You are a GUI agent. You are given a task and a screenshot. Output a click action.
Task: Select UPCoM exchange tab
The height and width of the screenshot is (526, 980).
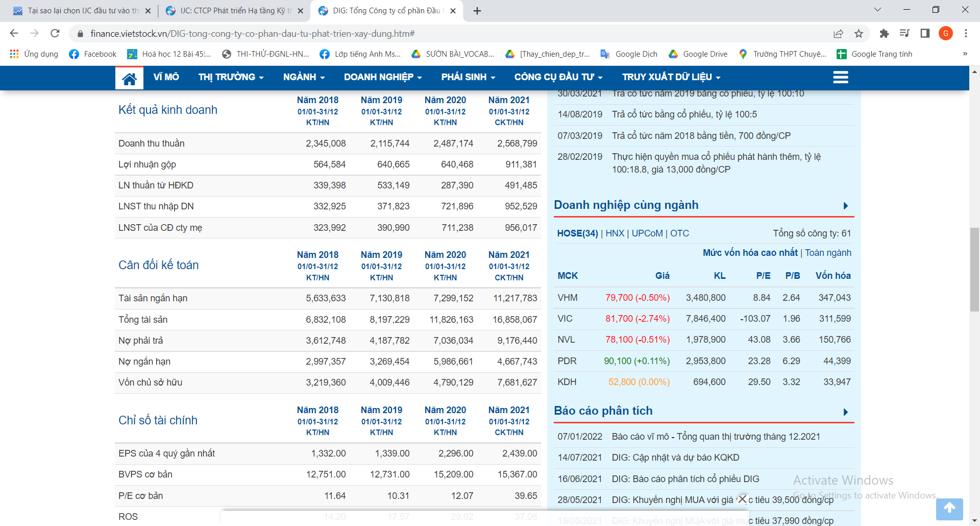(x=647, y=233)
